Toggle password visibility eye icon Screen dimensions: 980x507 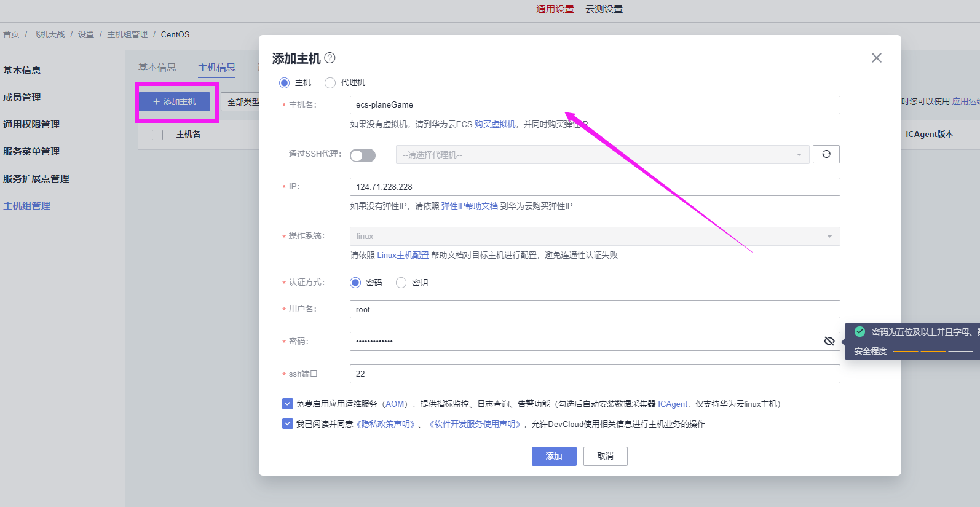click(829, 341)
